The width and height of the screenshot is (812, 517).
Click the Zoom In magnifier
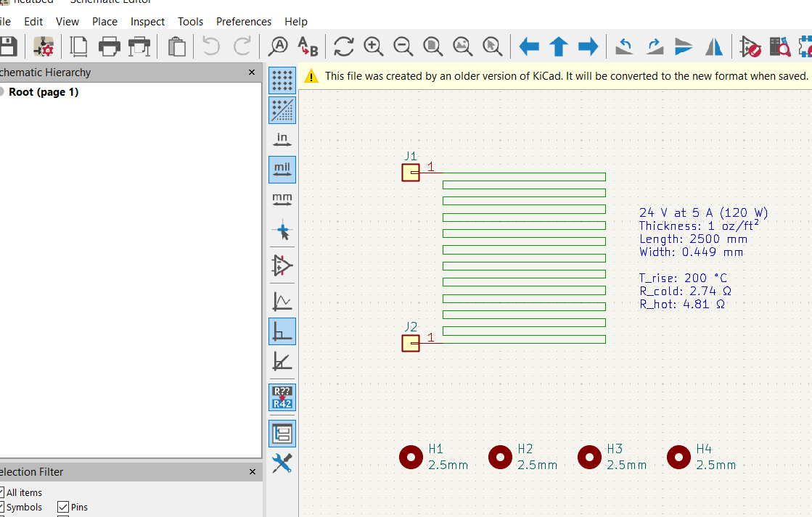pos(374,47)
